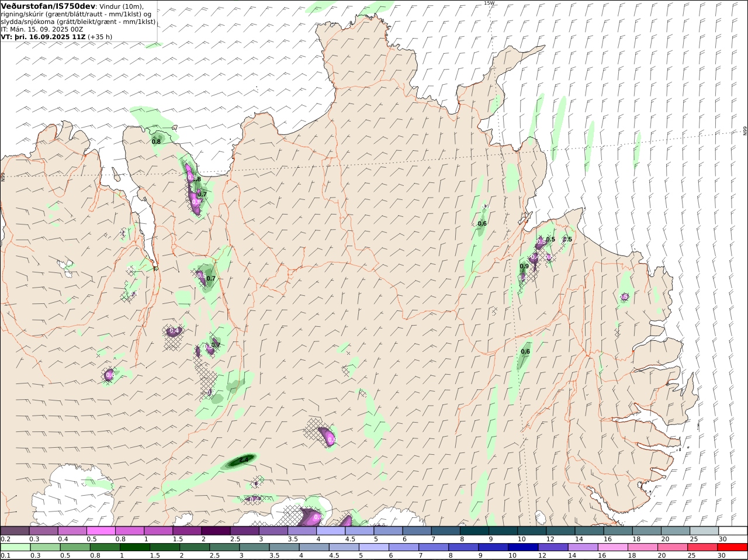Pick the white 30 swatch, upper legend row
This screenshot has height=560, width=748.
pos(733,530)
